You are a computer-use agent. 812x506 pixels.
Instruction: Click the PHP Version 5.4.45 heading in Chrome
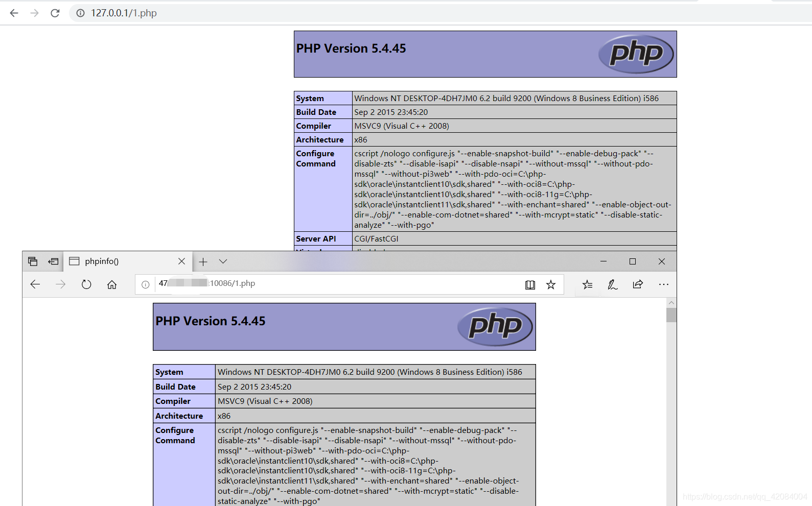351,49
